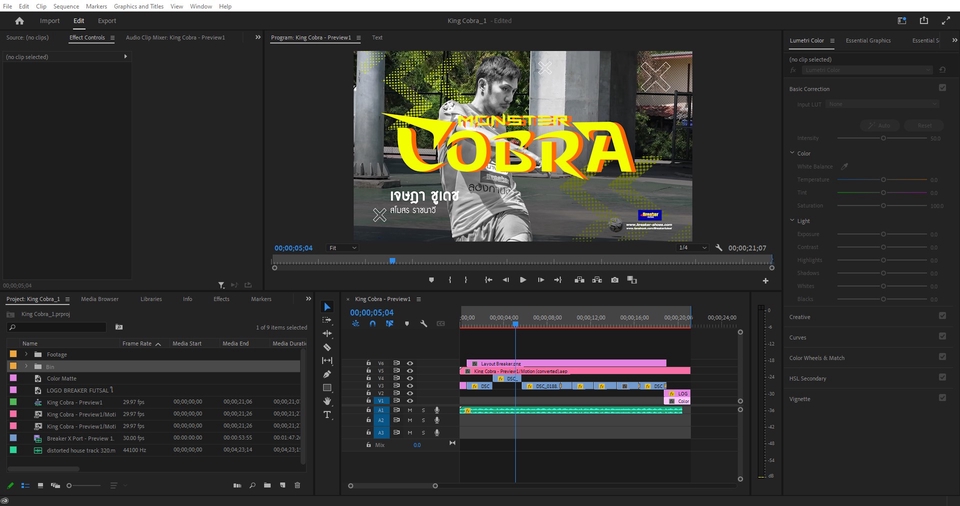Open the Essential Graphics tab
The width and height of the screenshot is (960, 506).
click(x=868, y=40)
